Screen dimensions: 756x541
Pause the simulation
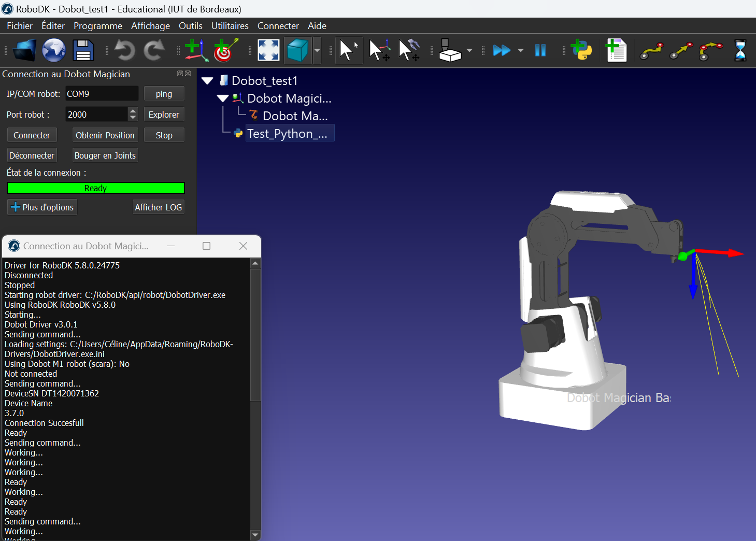[540, 51]
